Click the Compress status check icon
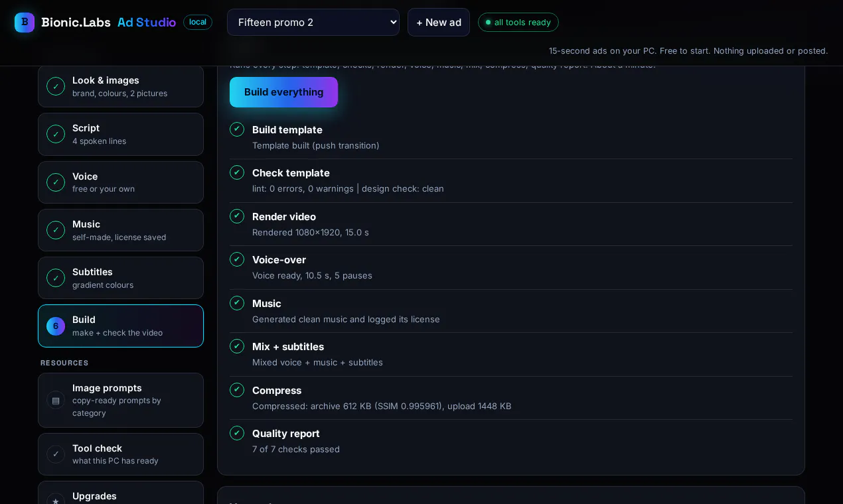This screenshot has width=843, height=504. click(x=237, y=390)
